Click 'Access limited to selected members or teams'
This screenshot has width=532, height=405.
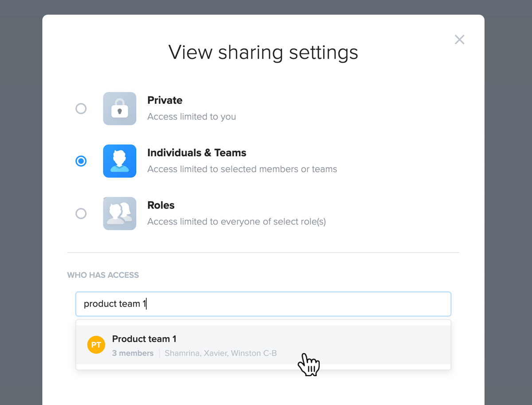pos(242,169)
